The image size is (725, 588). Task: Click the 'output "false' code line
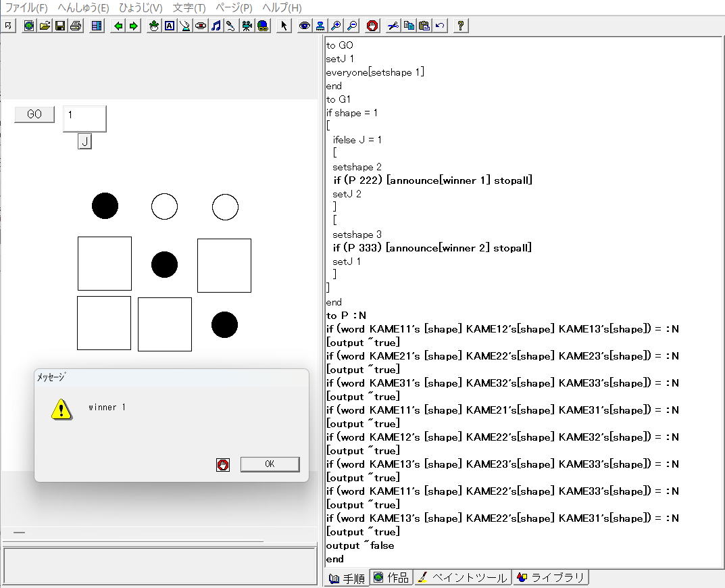(360, 545)
